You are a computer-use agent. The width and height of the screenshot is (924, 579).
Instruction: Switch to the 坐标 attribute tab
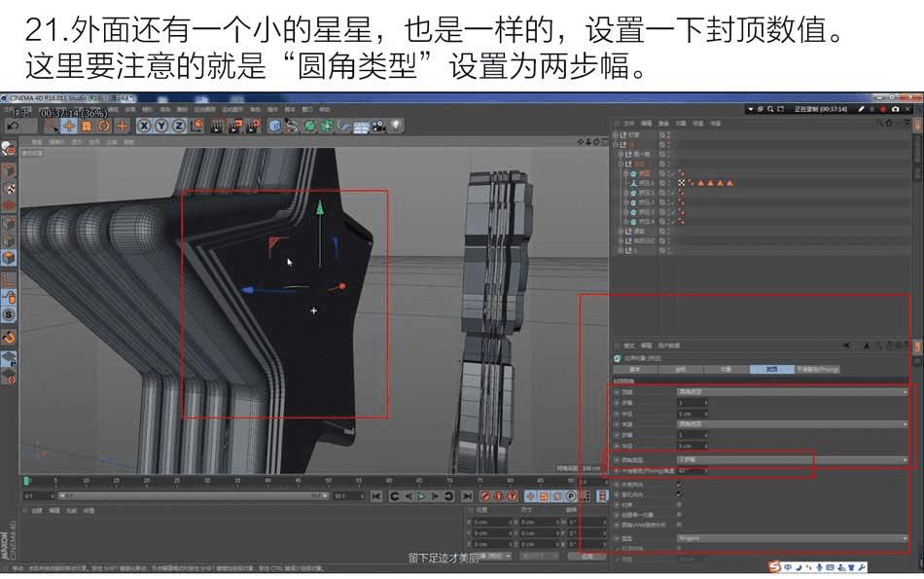(680, 369)
